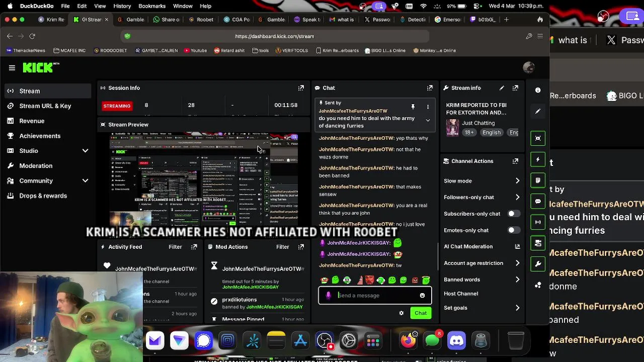The height and width of the screenshot is (362, 644).
Task: Pop out the Stream info panel
Action: 515,87
